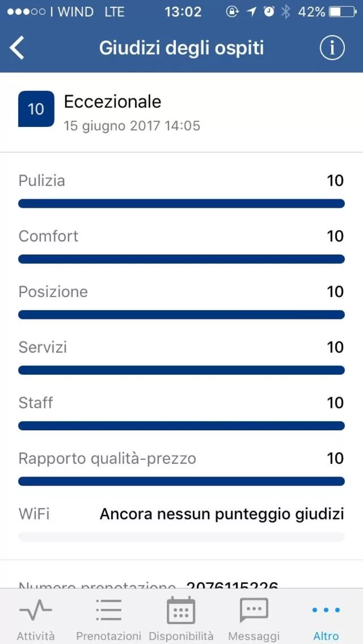The image size is (363, 644).
Task: Tap the Giudizi degli ospiti title
Action: point(181,48)
